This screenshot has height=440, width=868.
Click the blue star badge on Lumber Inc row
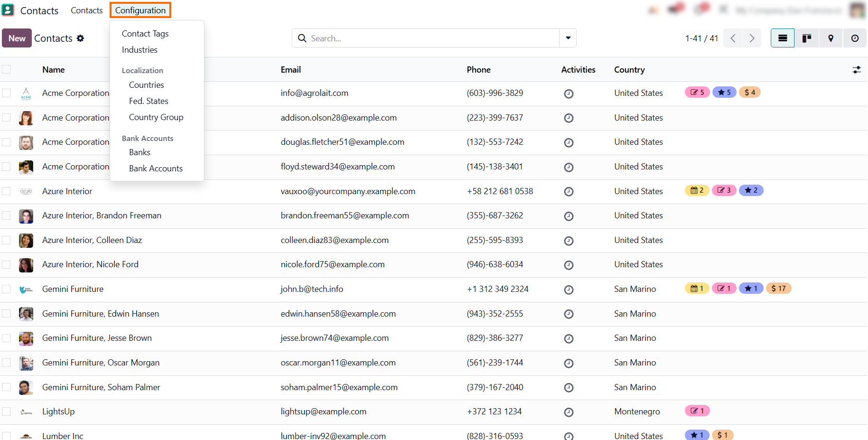click(x=697, y=435)
